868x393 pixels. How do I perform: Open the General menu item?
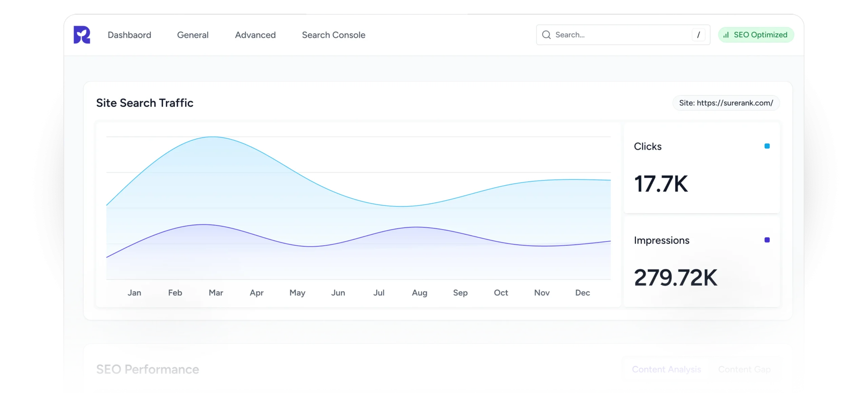click(193, 35)
